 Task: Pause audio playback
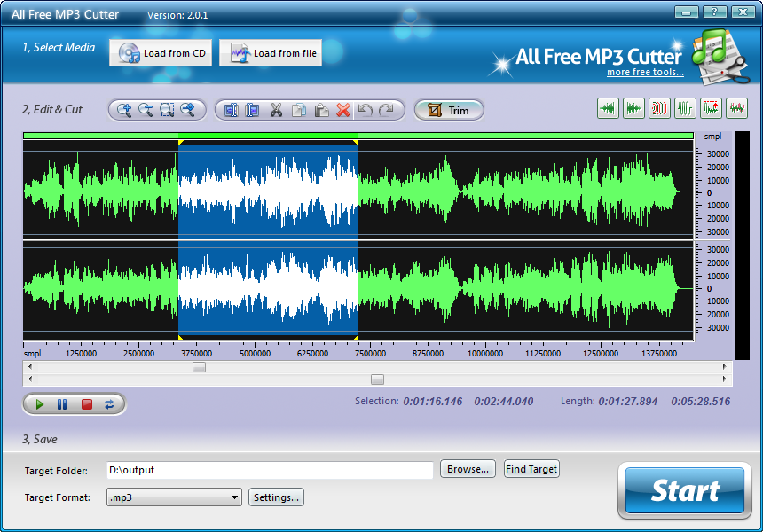62,404
